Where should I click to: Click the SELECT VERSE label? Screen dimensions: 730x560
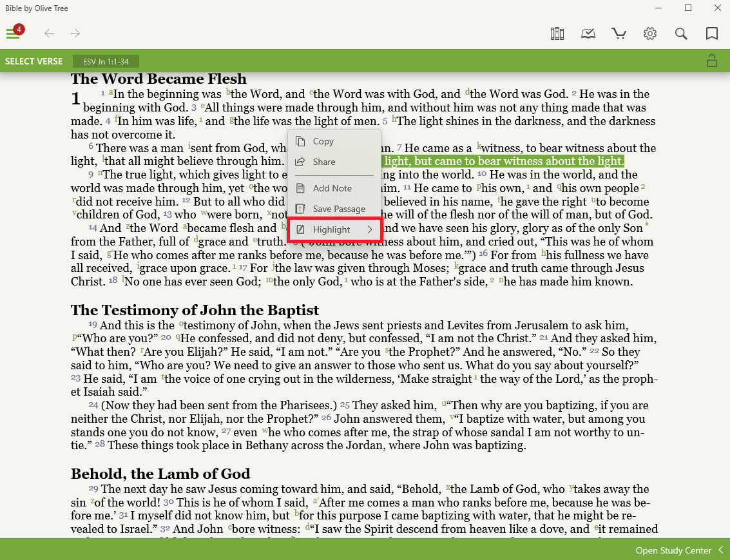pyautogui.click(x=34, y=62)
